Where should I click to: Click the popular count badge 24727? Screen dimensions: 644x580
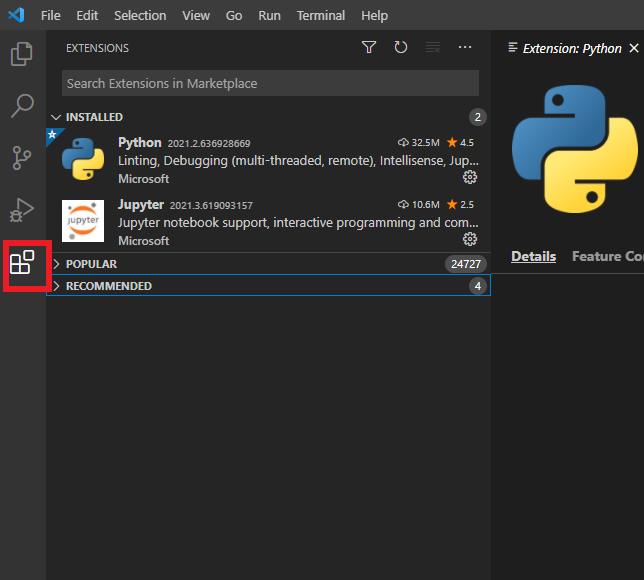[466, 264]
